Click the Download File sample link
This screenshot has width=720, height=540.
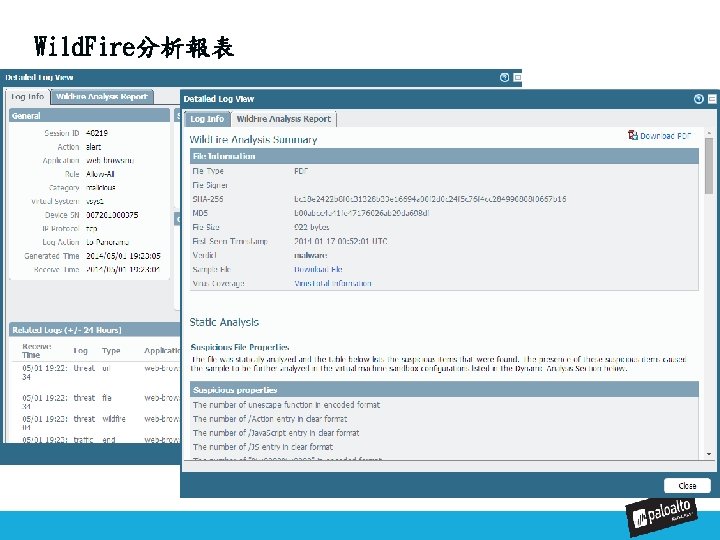pos(318,270)
